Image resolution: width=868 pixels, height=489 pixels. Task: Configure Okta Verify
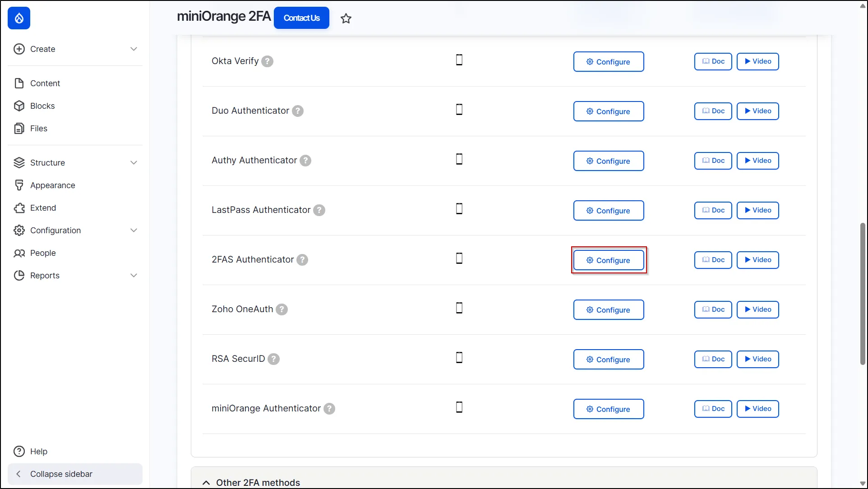pyautogui.click(x=609, y=62)
